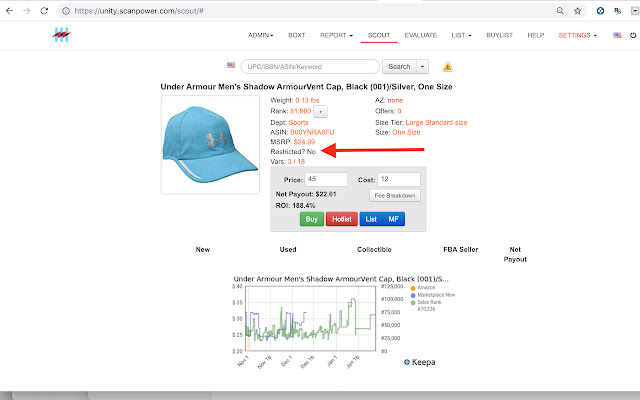Image resolution: width=640 pixels, height=400 pixels.
Task: Click the Keepa extension icon in browser toolbar
Action: pyautogui.click(x=600, y=11)
